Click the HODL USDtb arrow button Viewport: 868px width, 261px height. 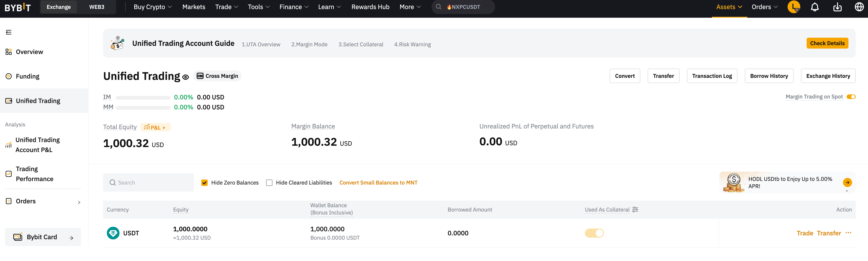tap(848, 182)
